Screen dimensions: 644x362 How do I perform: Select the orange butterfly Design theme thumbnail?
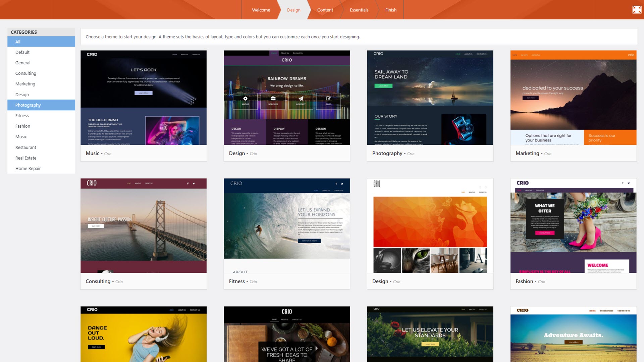[x=430, y=226]
